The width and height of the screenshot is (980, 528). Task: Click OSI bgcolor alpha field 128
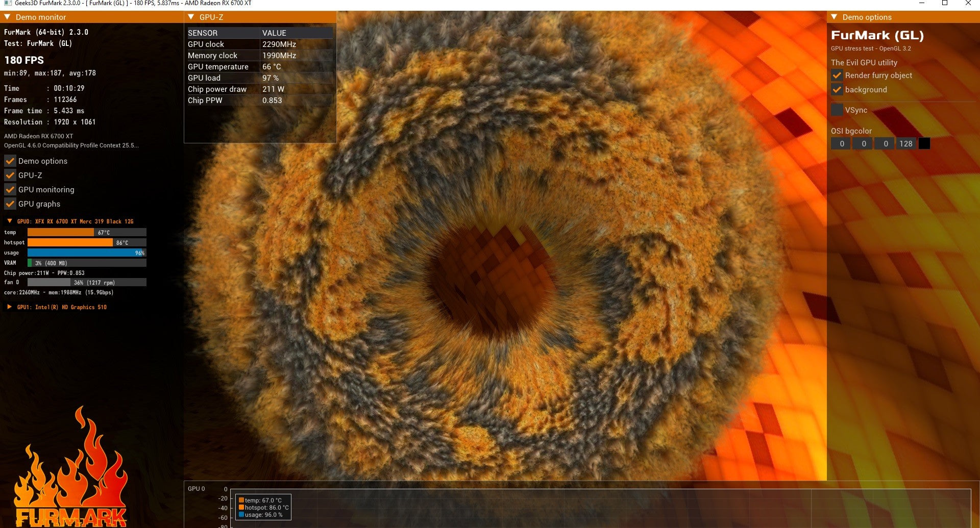(906, 144)
